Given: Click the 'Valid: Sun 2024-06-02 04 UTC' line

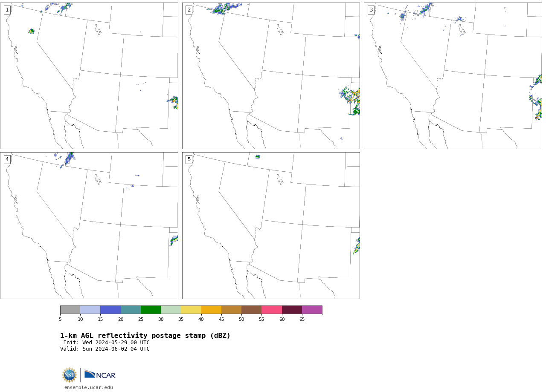Looking at the screenshot, I should (x=105, y=349).
